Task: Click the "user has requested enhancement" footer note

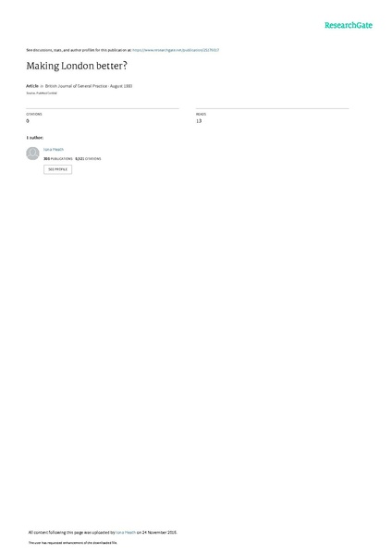Action: [72, 543]
